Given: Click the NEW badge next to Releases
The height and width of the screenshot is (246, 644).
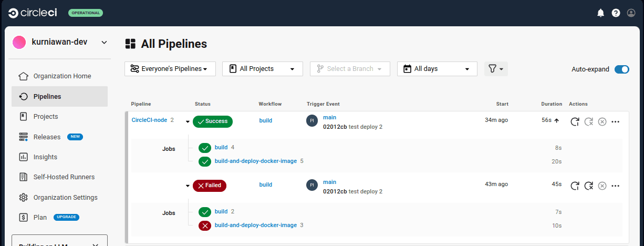Looking at the screenshot, I should coord(75,137).
